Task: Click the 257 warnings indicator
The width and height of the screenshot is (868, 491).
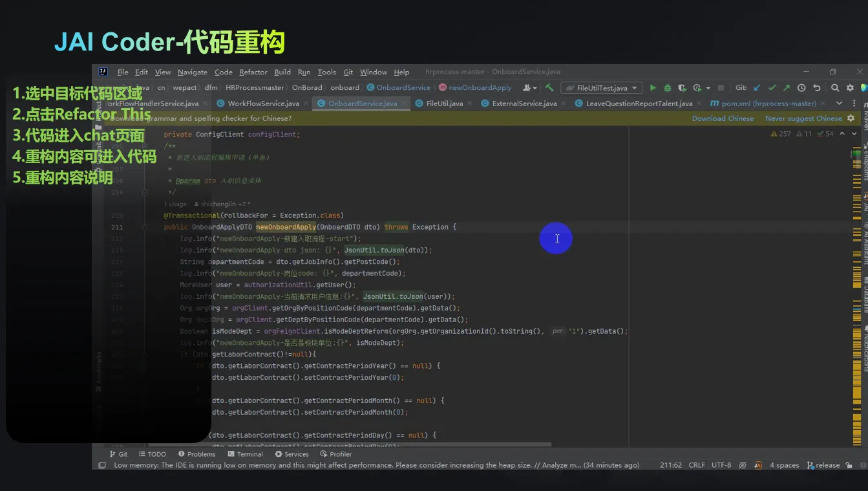Action: click(781, 134)
